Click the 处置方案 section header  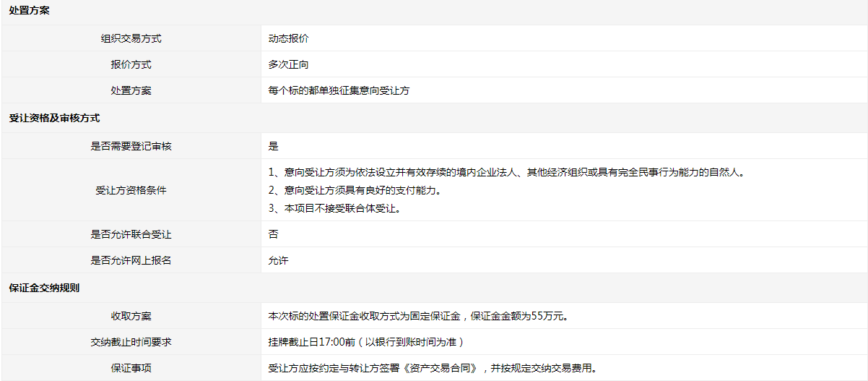(x=29, y=12)
